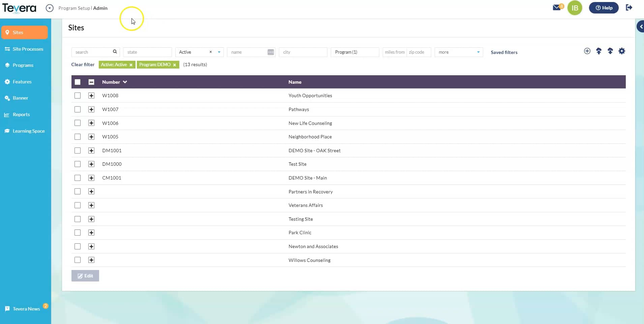Image resolution: width=644 pixels, height=324 pixels.
Task: Click the Clear filter link
Action: point(83,64)
